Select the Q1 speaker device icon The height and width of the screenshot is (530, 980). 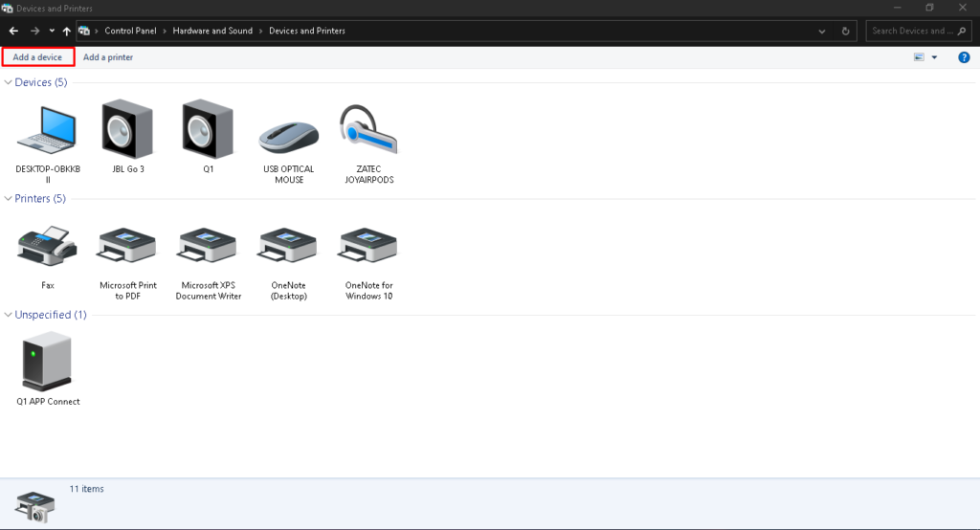[x=208, y=129]
